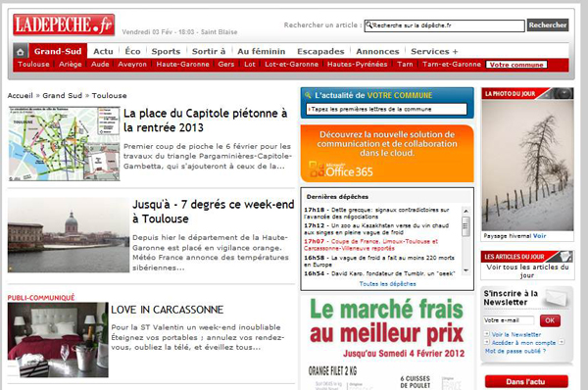Submit newsletter email with OK button
Screen dimensions: 588x390
tap(550, 320)
